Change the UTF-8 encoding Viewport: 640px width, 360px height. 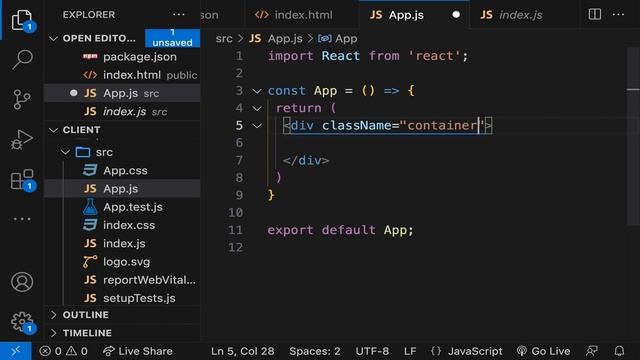(x=372, y=351)
